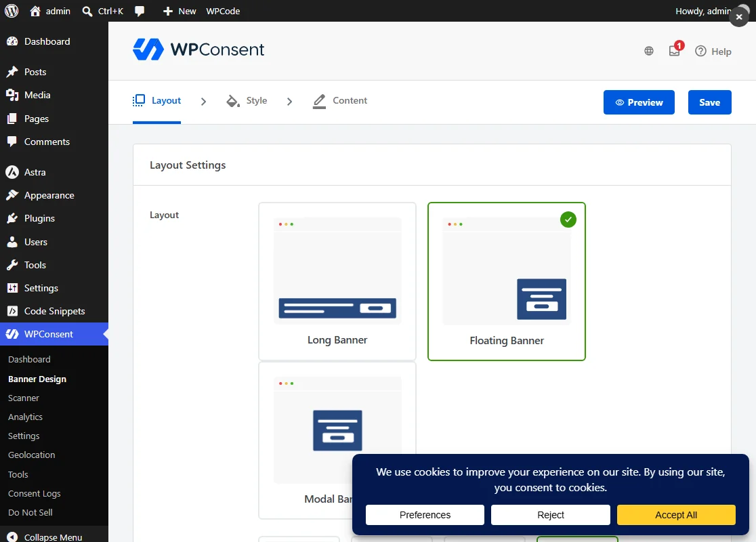Open Users in the admin sidebar

tap(54, 242)
